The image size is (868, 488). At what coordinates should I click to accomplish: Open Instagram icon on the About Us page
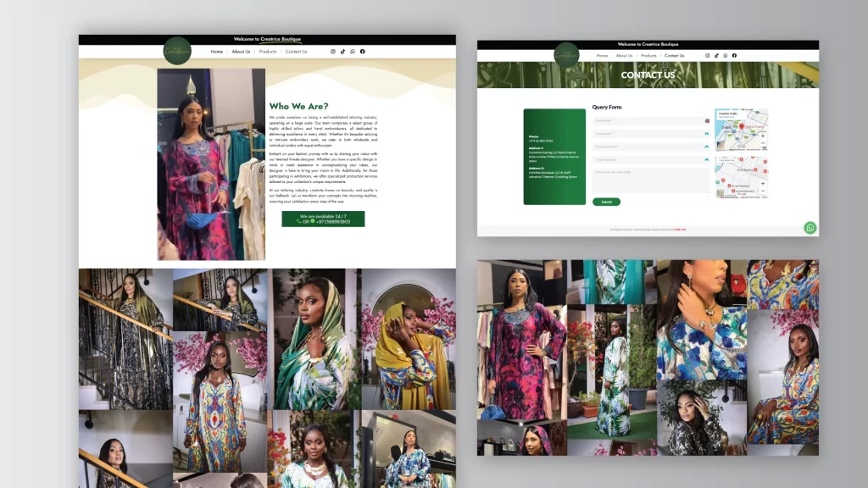(x=333, y=52)
